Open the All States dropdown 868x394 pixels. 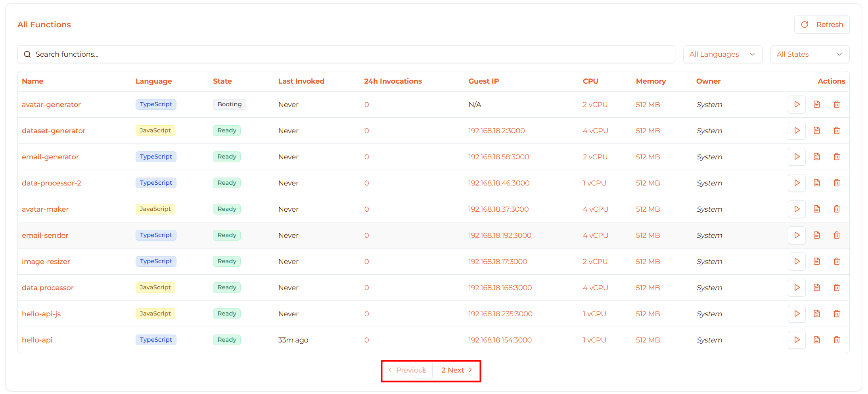click(x=809, y=54)
